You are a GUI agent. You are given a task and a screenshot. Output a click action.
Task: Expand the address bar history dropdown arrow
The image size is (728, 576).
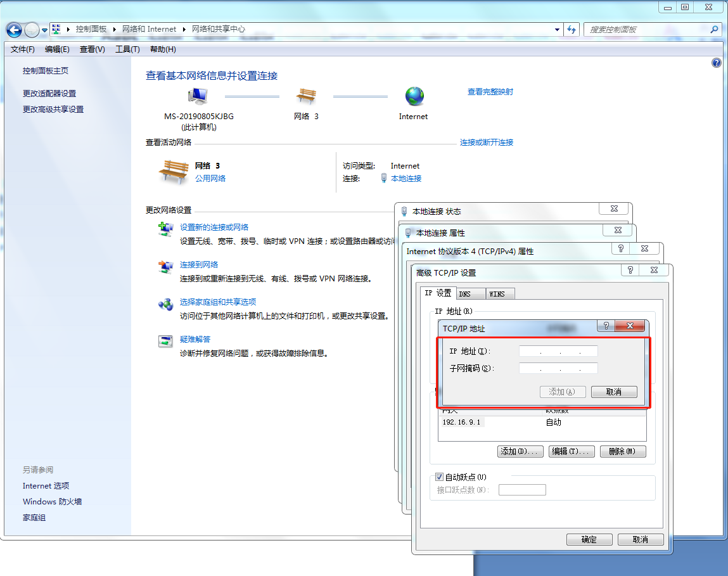pyautogui.click(x=557, y=29)
